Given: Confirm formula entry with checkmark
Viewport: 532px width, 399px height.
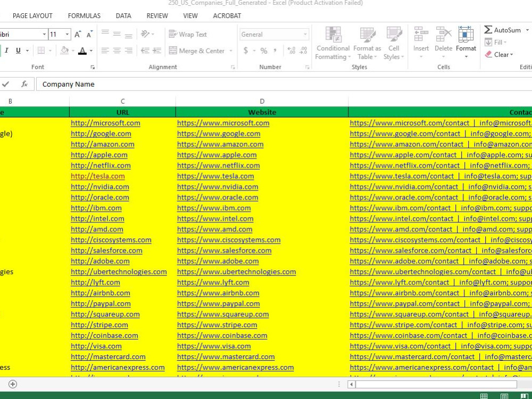Looking at the screenshot, I should (5, 84).
